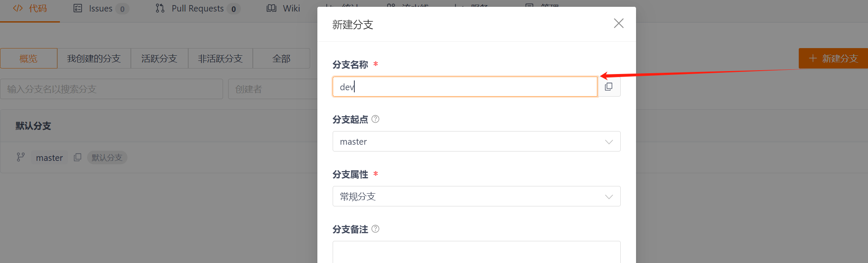Close the 新建分支 dialog with the X icon
This screenshot has width=868, height=263.
[x=619, y=23]
